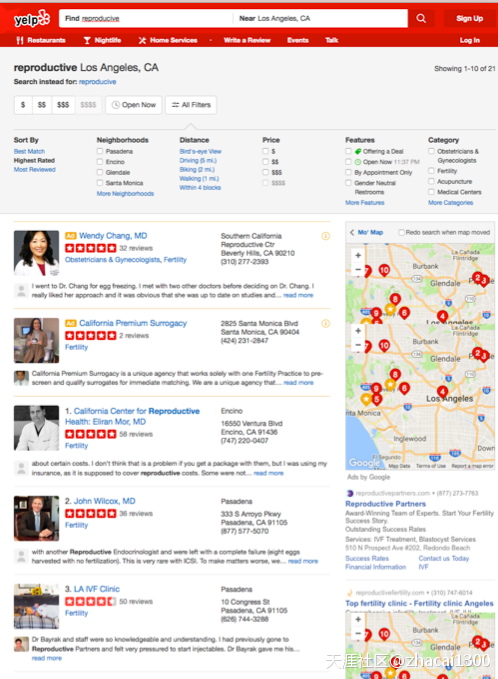Sort by Best Match
This screenshot has width=498, height=679.
click(29, 152)
